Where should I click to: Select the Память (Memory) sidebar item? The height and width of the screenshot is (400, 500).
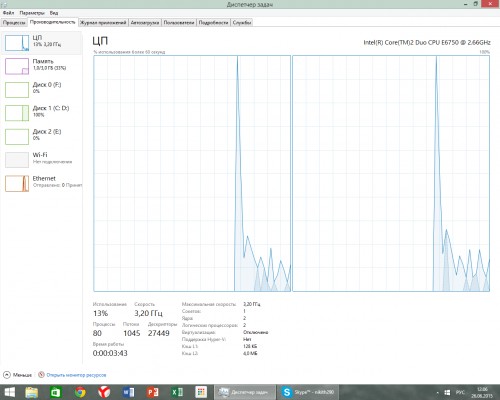(x=42, y=66)
